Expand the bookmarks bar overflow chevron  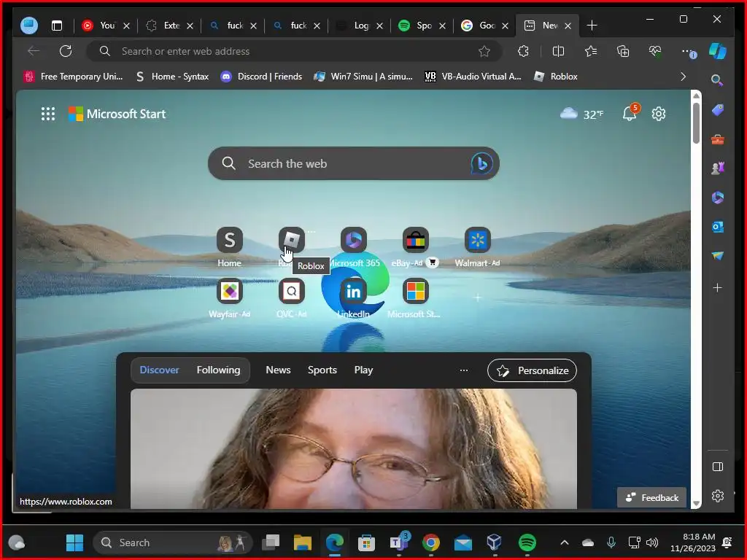(x=683, y=77)
